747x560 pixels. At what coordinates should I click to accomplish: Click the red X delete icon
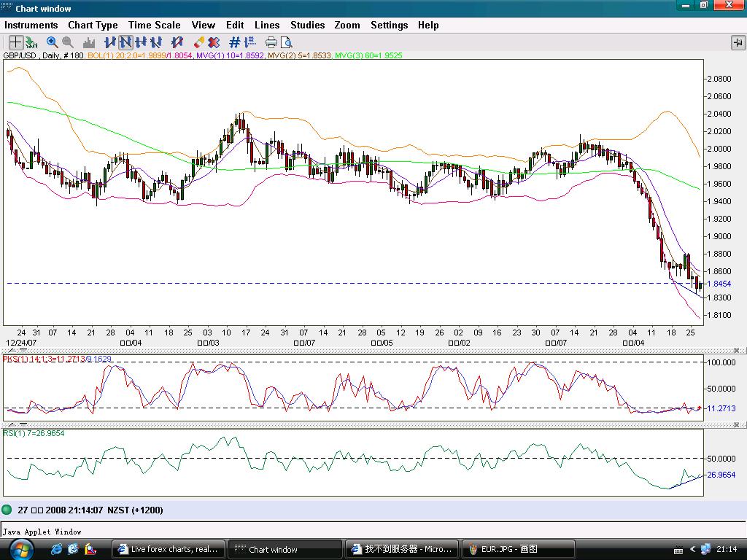coord(214,43)
